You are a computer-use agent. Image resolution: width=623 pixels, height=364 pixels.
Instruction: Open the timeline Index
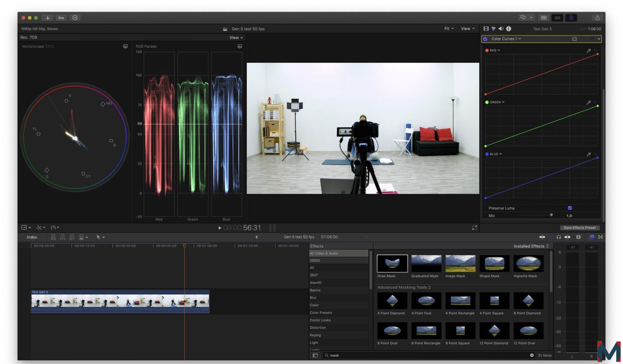[x=32, y=237]
